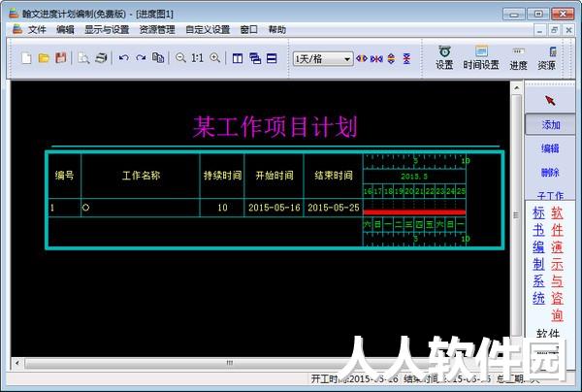Image resolution: width=582 pixels, height=392 pixels.
Task: Click the 编号 column header
Action: pos(65,176)
